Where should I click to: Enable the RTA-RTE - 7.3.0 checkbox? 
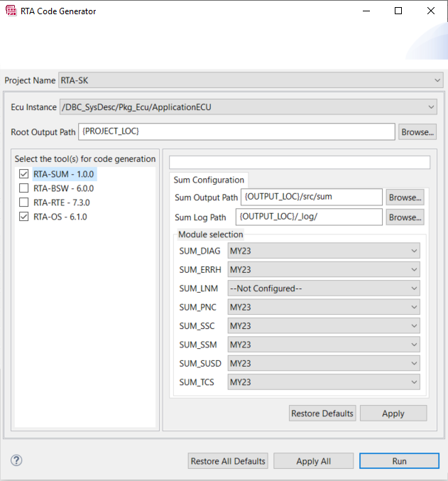23,202
